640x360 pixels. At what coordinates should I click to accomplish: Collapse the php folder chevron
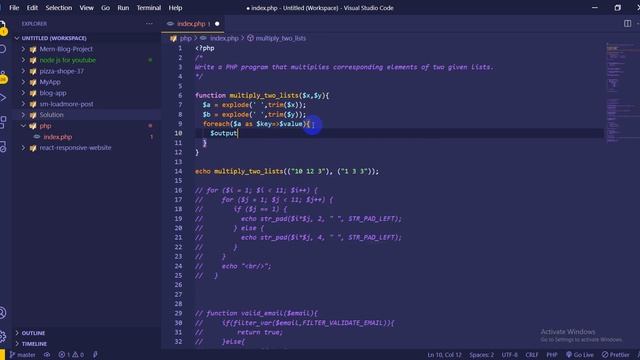(23, 126)
